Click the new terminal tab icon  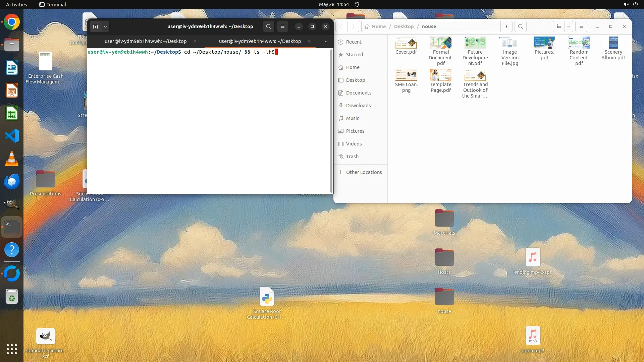[x=95, y=26]
